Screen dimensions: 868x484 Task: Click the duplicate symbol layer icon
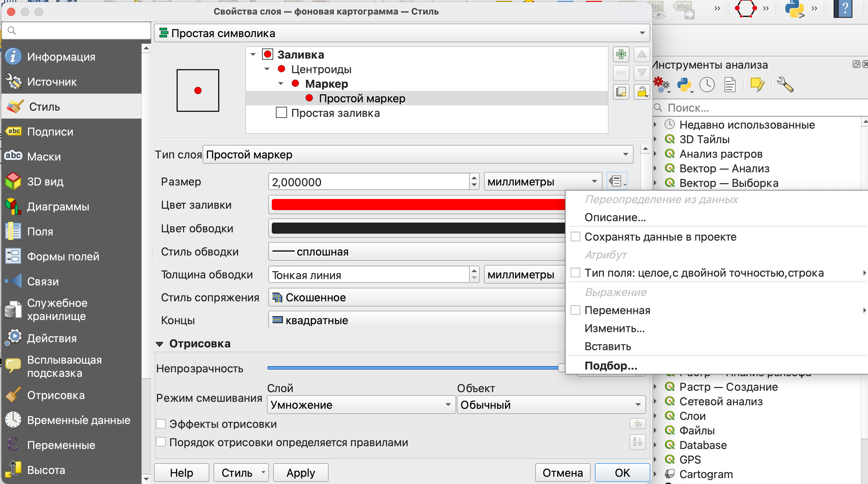pos(621,92)
